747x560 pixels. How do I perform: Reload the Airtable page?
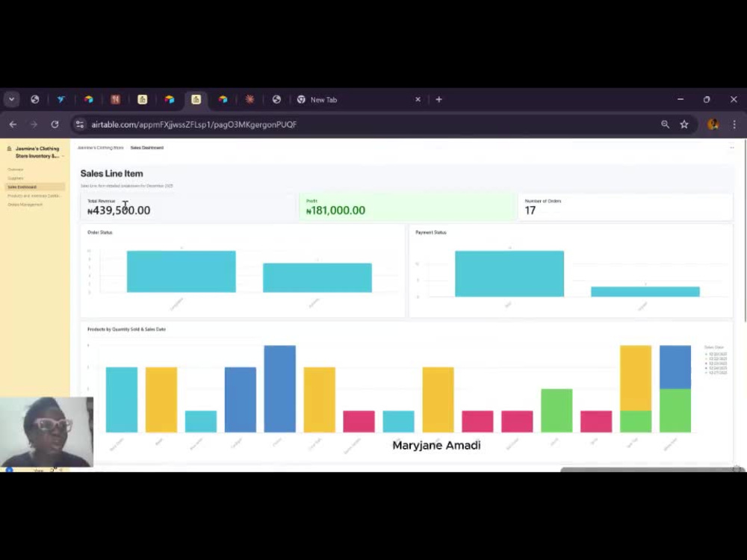pyautogui.click(x=55, y=124)
